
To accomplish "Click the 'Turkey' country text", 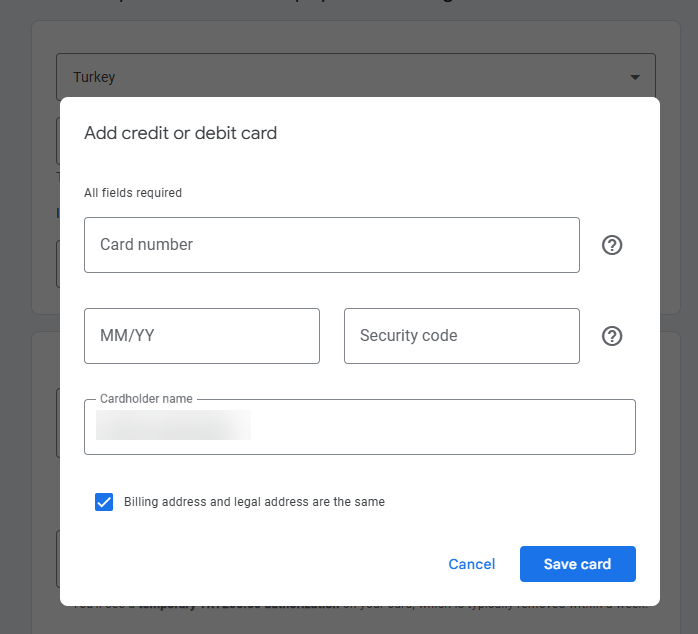I will coord(94,77).
